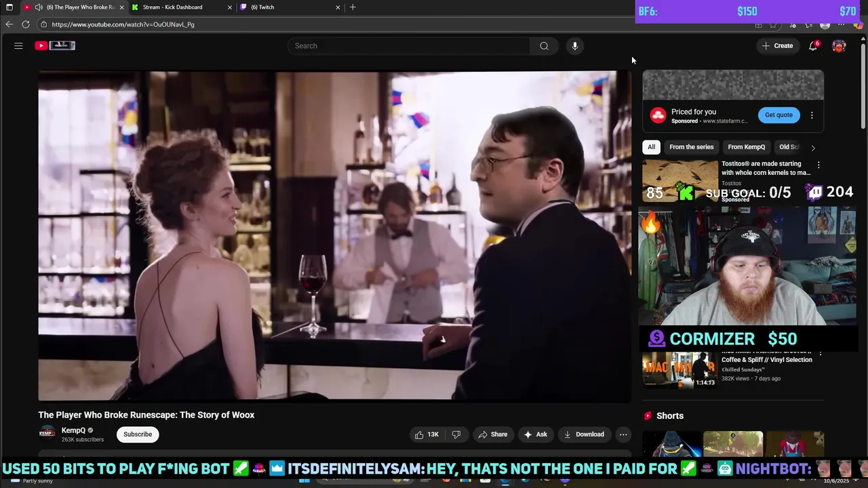Open more actions menu below video
The height and width of the screenshot is (488, 868).
point(623,434)
